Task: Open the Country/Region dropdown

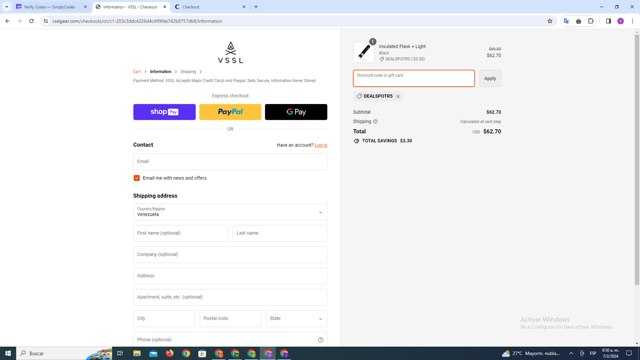Action: tap(230, 212)
